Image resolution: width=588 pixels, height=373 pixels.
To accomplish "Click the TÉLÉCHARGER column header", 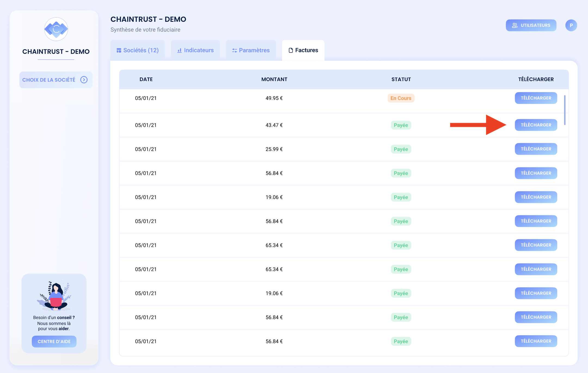I will click(x=536, y=79).
